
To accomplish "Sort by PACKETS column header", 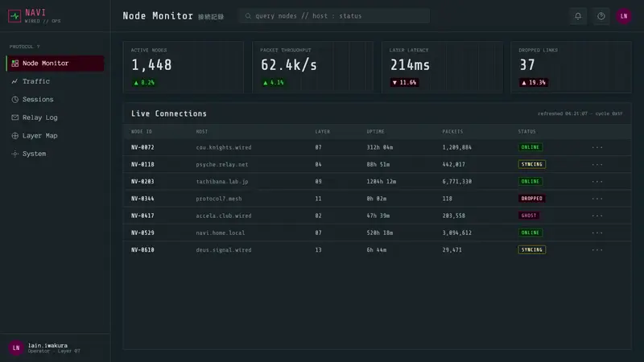I will [x=452, y=132].
